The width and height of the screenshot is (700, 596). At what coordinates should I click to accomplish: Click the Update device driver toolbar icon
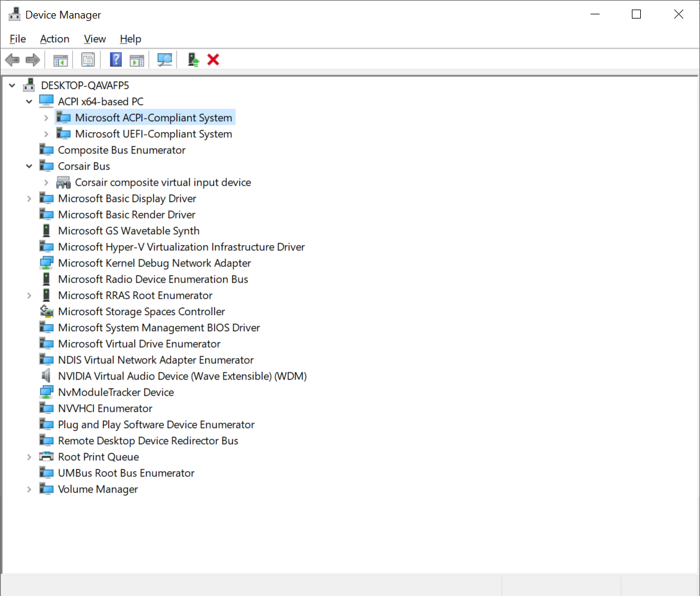(x=193, y=60)
